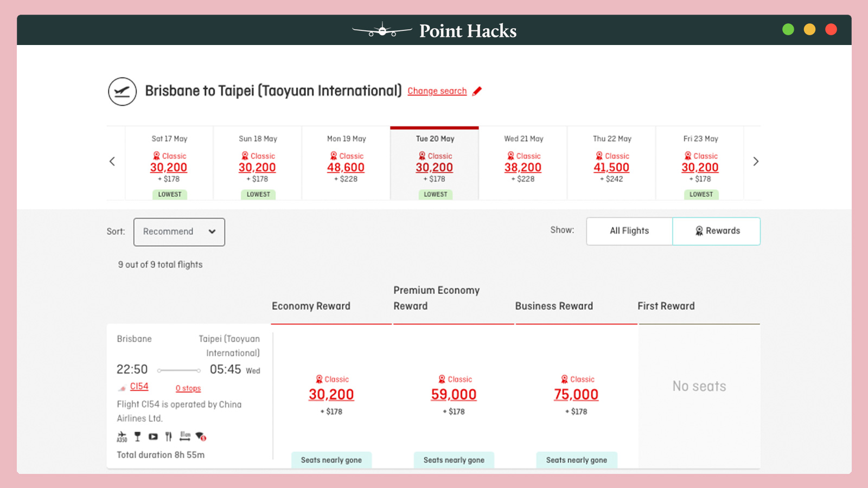Open the 0 stops link

[188, 388]
